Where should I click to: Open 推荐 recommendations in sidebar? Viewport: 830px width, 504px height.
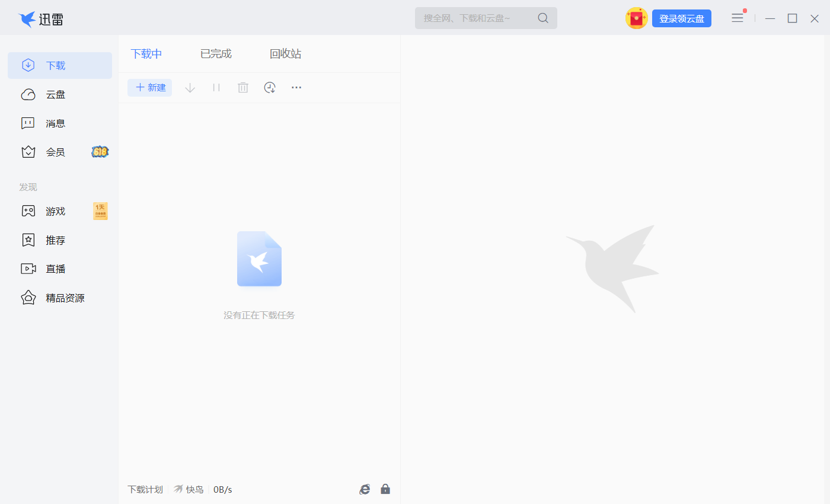60,240
